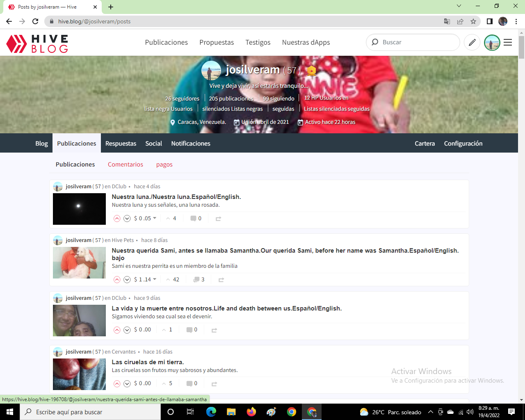Click the Hive Blog logo
Image resolution: width=525 pixels, height=420 pixels.
click(x=37, y=43)
